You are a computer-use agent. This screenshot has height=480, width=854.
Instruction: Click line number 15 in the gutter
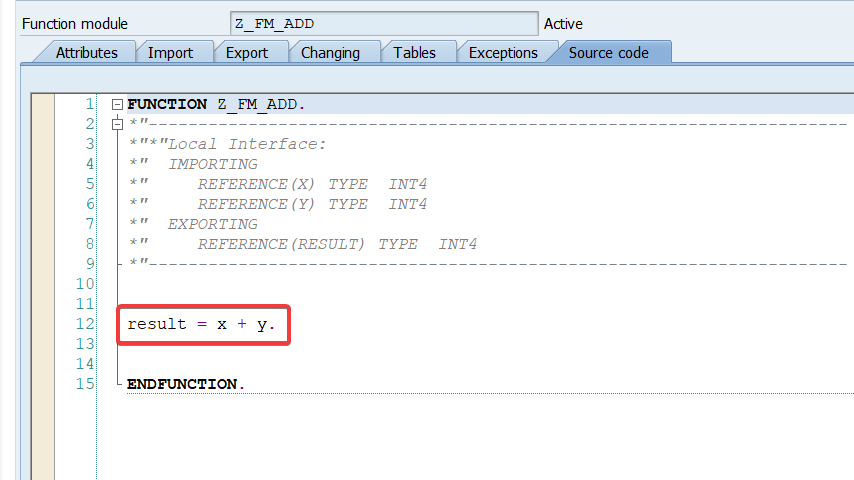click(85, 384)
